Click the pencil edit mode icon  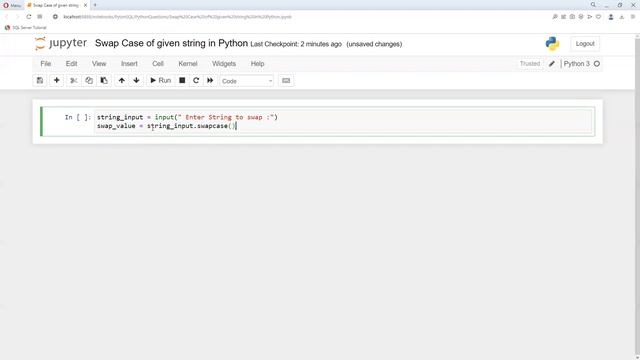pyautogui.click(x=552, y=64)
